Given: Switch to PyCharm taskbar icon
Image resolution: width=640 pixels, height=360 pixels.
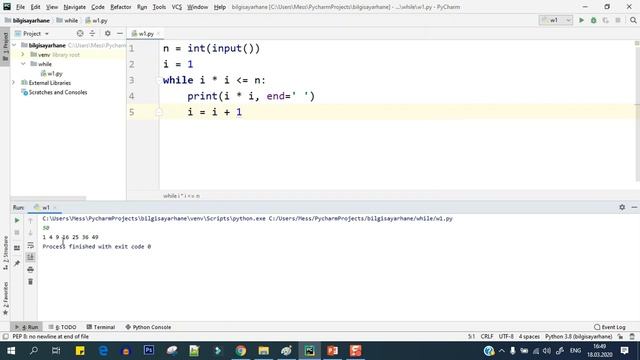Looking at the screenshot, I should (309, 351).
